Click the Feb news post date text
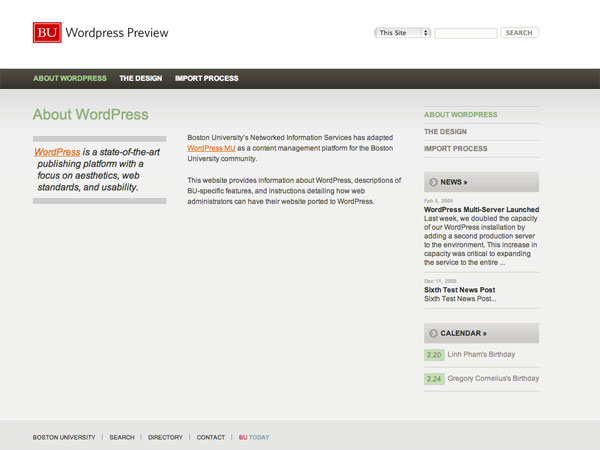The height and width of the screenshot is (450, 600). coord(439,201)
